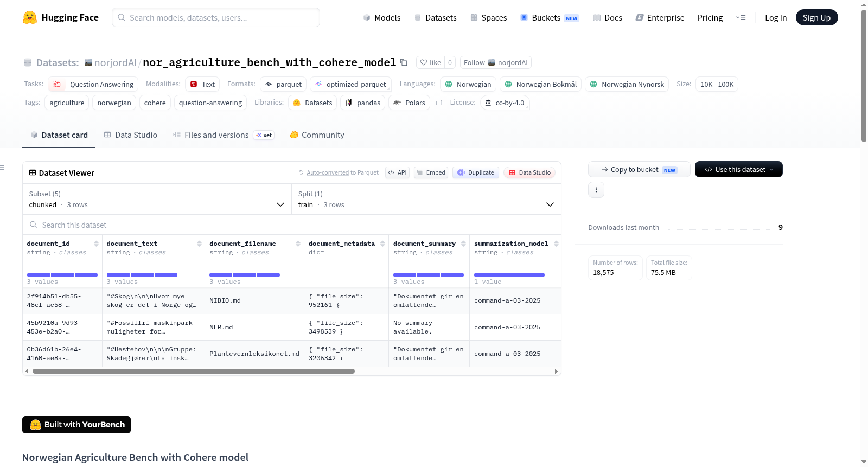This screenshot has height=467, width=868.
Task: Select the Dataset card tab
Action: coord(59,135)
